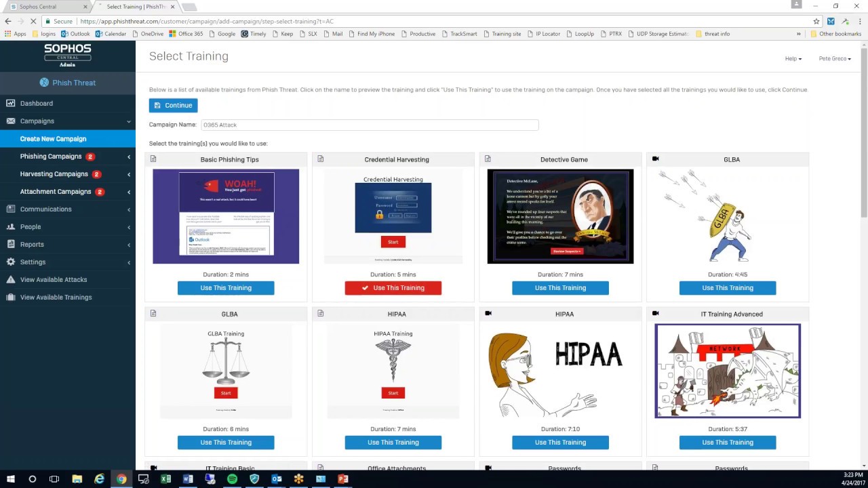The image size is (868, 488).
Task: Use the Detective Game training
Action: 560,288
